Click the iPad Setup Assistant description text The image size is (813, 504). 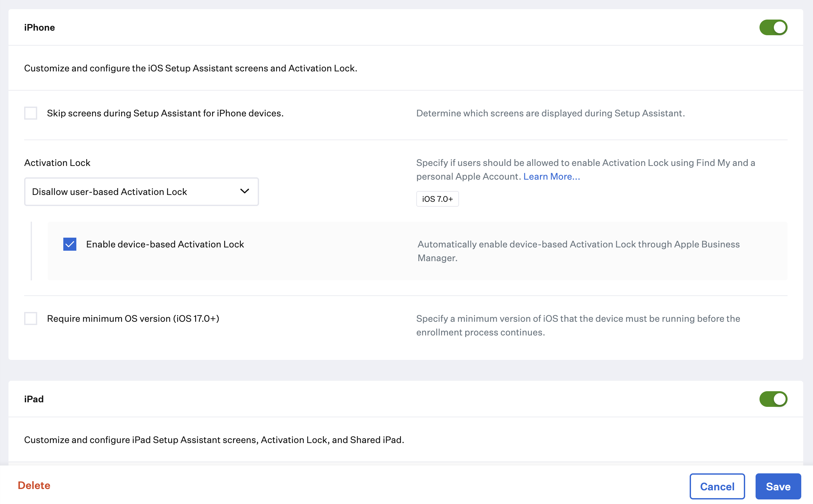tap(214, 440)
